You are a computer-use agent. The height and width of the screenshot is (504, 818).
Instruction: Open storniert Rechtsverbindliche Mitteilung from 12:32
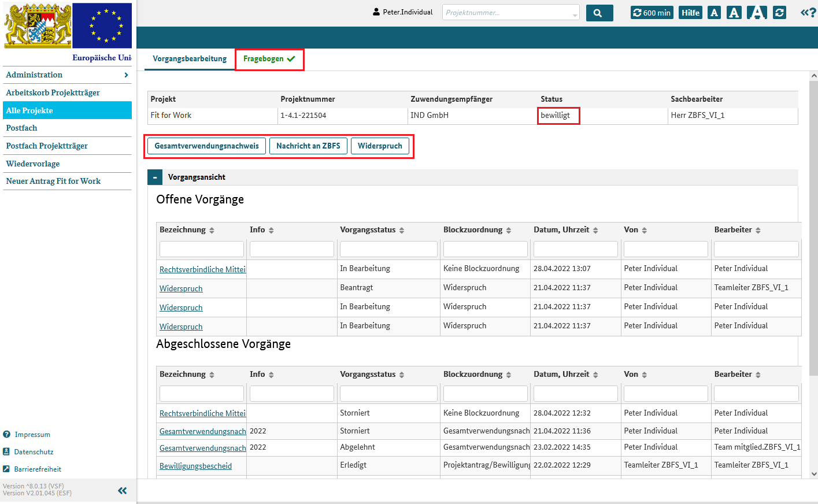pyautogui.click(x=202, y=413)
